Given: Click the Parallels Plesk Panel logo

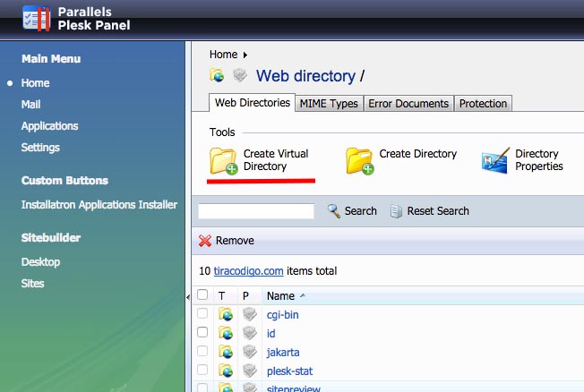Looking at the screenshot, I should click(x=36, y=18).
